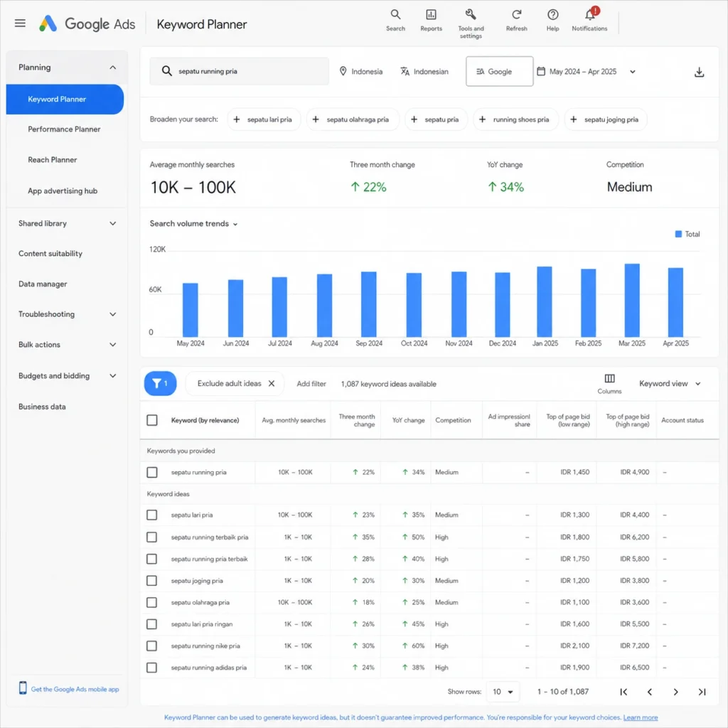728x728 pixels.
Task: Go to the last page of results
Action: (x=702, y=692)
